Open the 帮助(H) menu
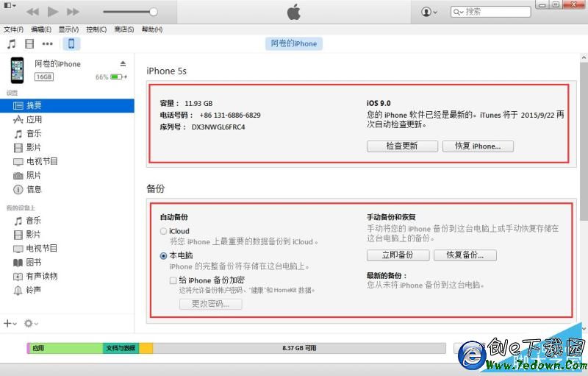This screenshot has height=376, width=588. [x=152, y=29]
